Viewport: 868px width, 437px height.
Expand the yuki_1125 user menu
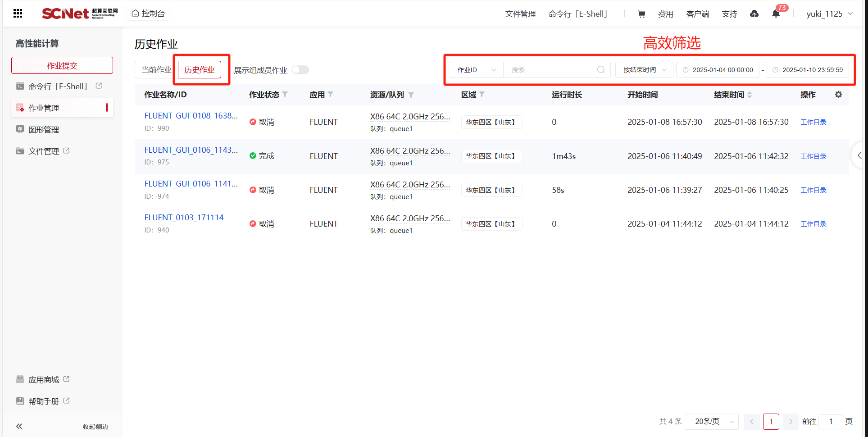pos(829,14)
